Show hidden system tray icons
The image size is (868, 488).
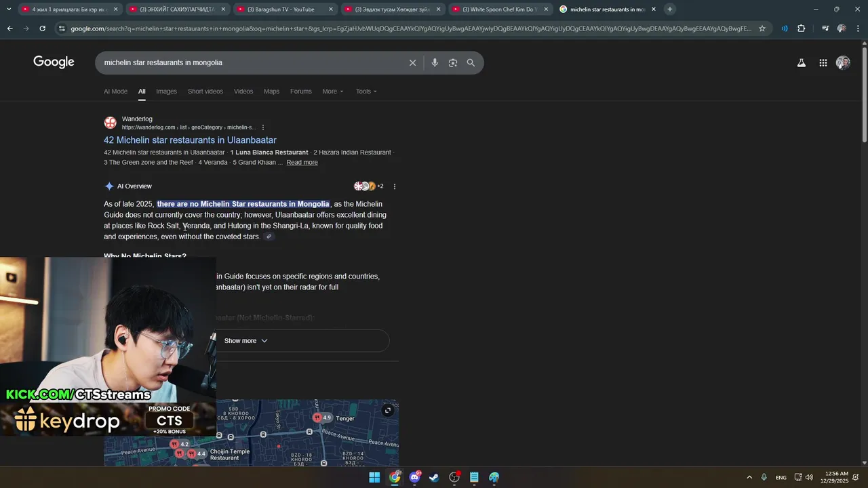749,477
